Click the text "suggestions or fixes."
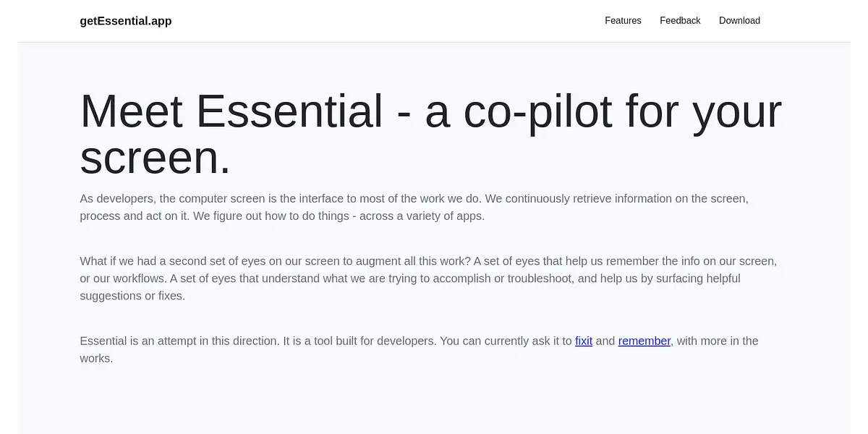This screenshot has height=434, width=868. pyautogui.click(x=132, y=296)
